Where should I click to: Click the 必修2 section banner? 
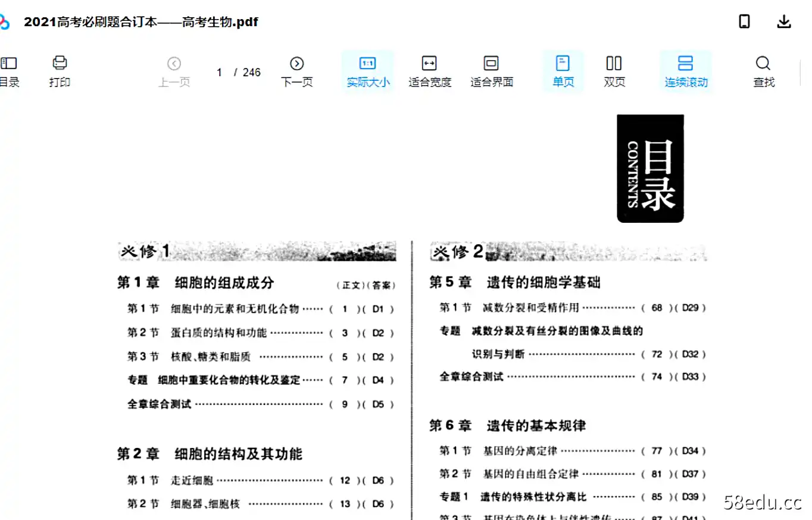click(x=568, y=251)
